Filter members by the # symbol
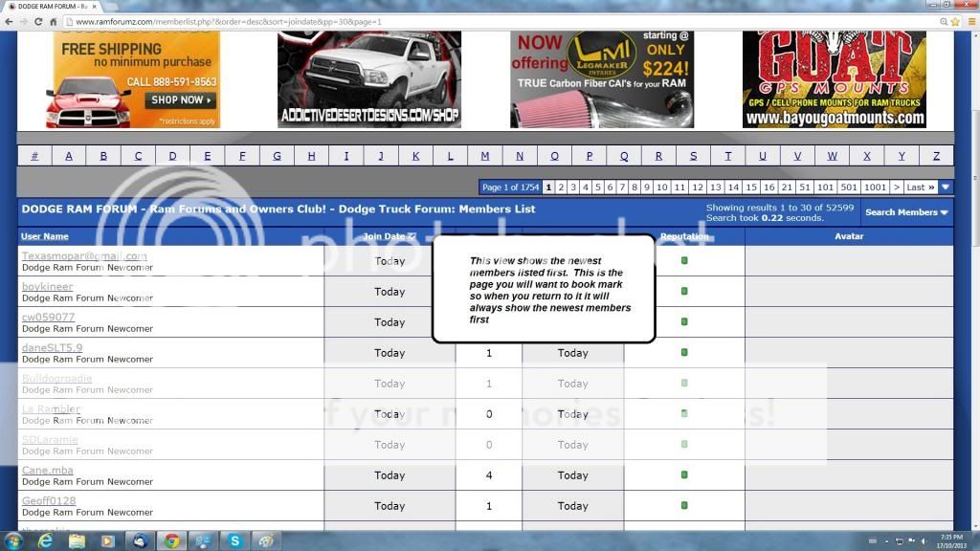 click(34, 156)
